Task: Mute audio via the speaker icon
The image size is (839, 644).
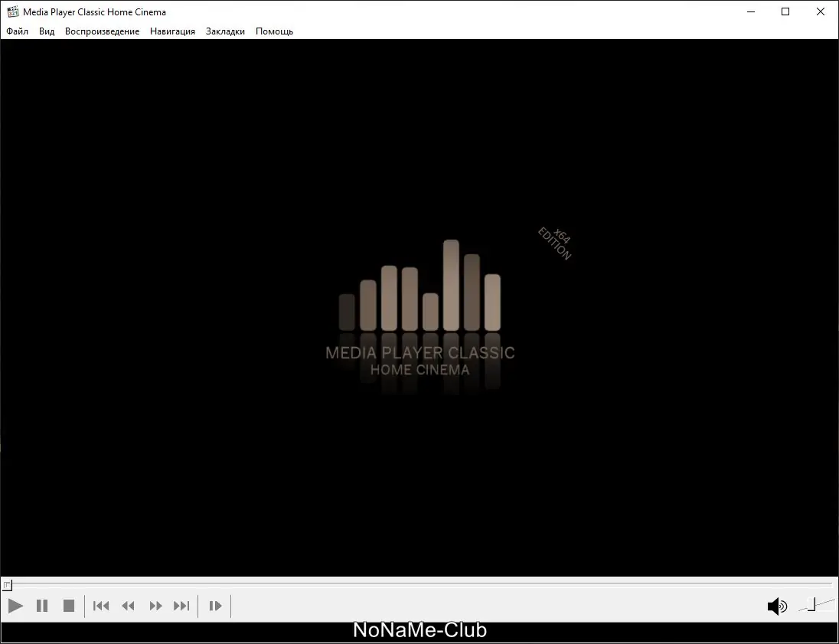Action: click(777, 606)
